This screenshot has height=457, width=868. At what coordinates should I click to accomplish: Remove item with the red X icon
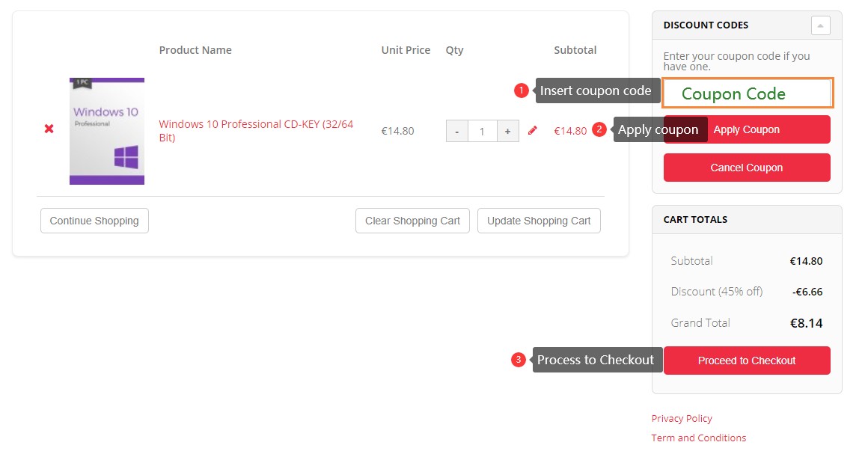pos(49,129)
